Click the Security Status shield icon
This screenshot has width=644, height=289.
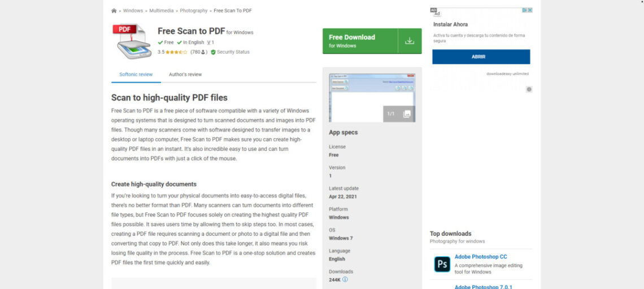pos(213,52)
